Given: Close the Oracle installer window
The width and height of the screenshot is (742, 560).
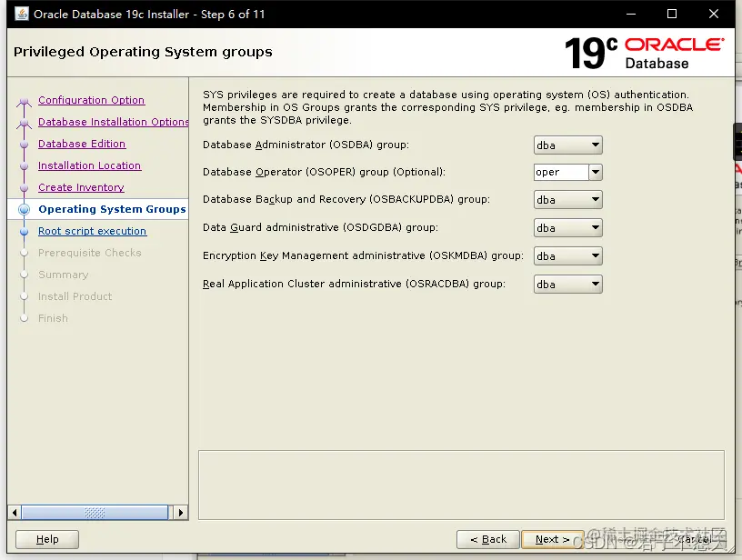Looking at the screenshot, I should [x=714, y=15].
